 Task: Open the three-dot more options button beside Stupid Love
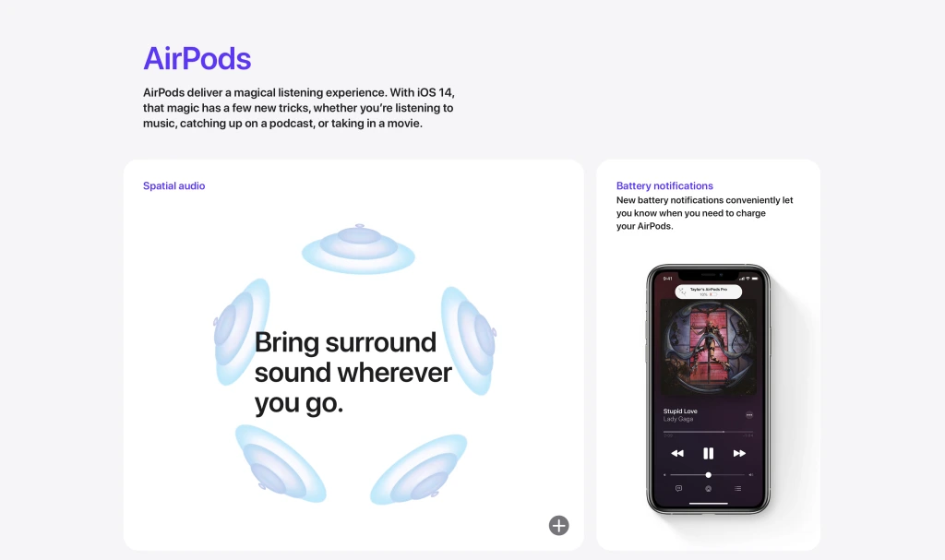(x=749, y=415)
